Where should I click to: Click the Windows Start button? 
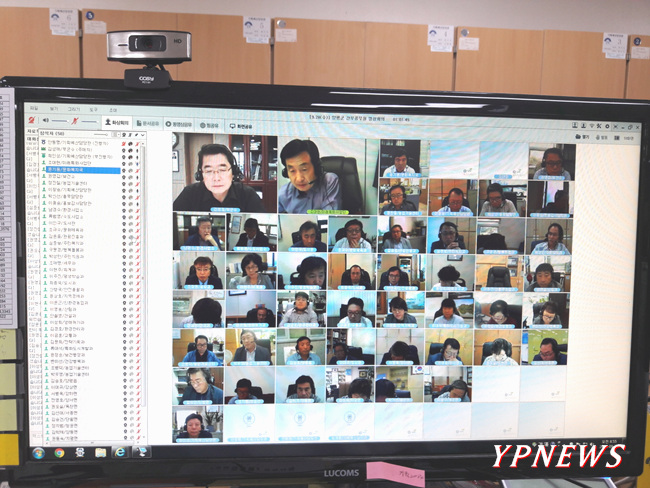pos(38,453)
